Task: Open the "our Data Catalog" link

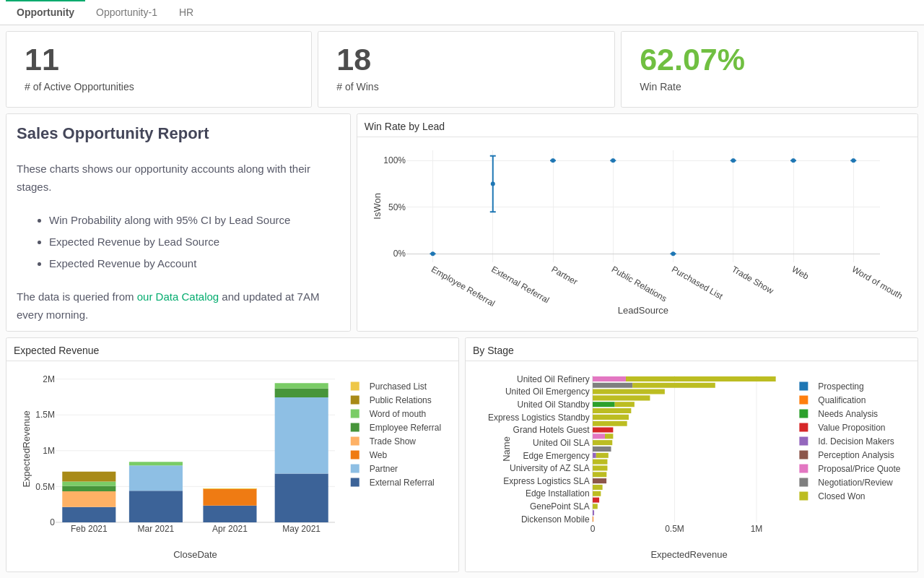Action: pos(178,296)
